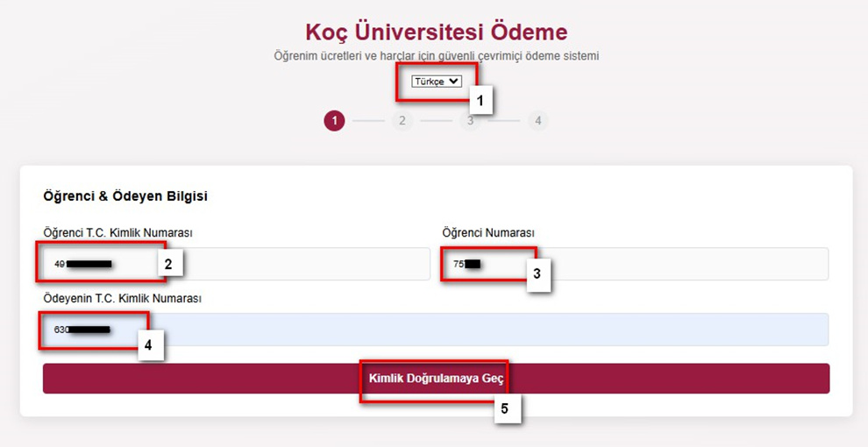Click the Öğrenci T.C. Kimlik Numarası label
Image resolution: width=868 pixels, height=447 pixels.
point(117,232)
